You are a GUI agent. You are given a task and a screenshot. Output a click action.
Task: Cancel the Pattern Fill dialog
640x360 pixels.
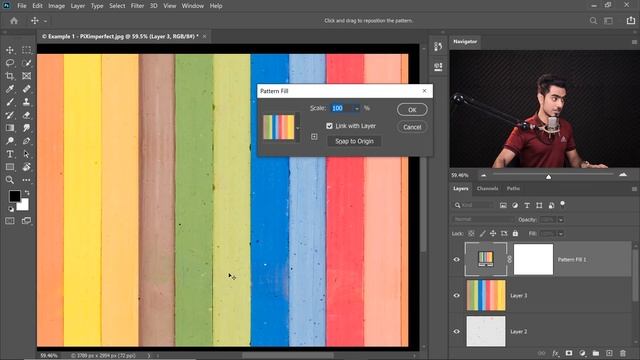412,127
